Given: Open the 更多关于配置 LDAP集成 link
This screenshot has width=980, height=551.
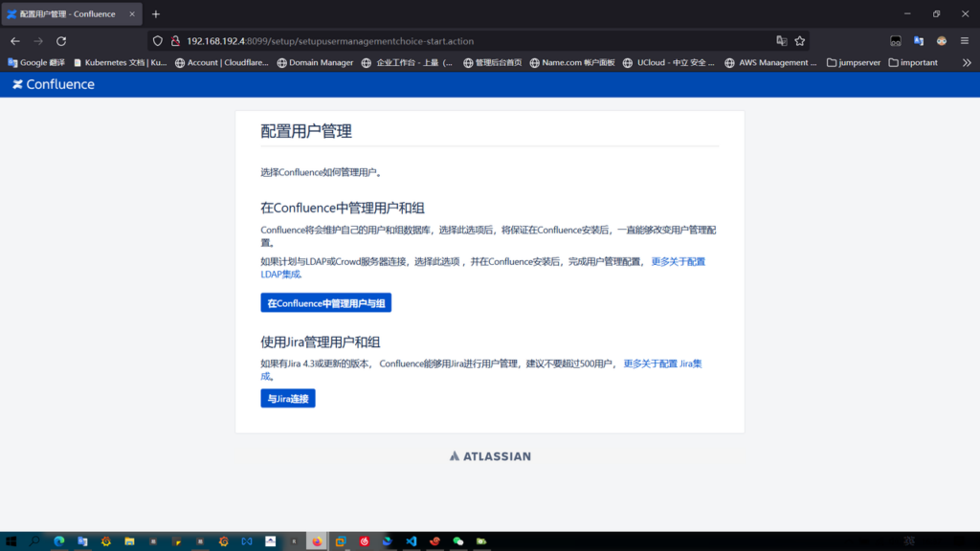Looking at the screenshot, I should pos(678,261).
